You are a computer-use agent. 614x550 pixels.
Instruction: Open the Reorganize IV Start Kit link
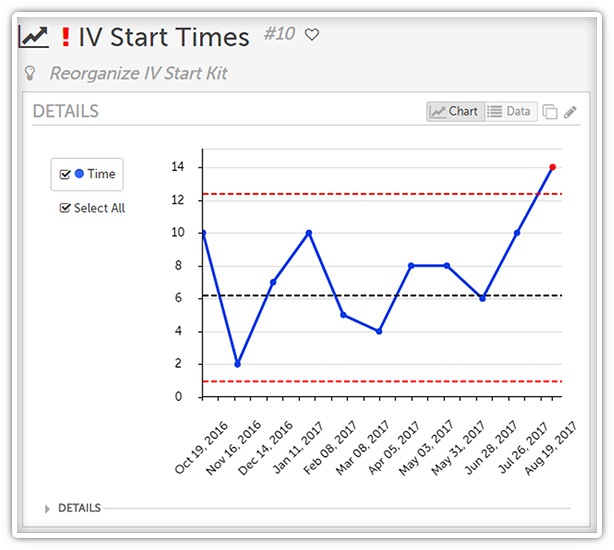[x=138, y=73]
